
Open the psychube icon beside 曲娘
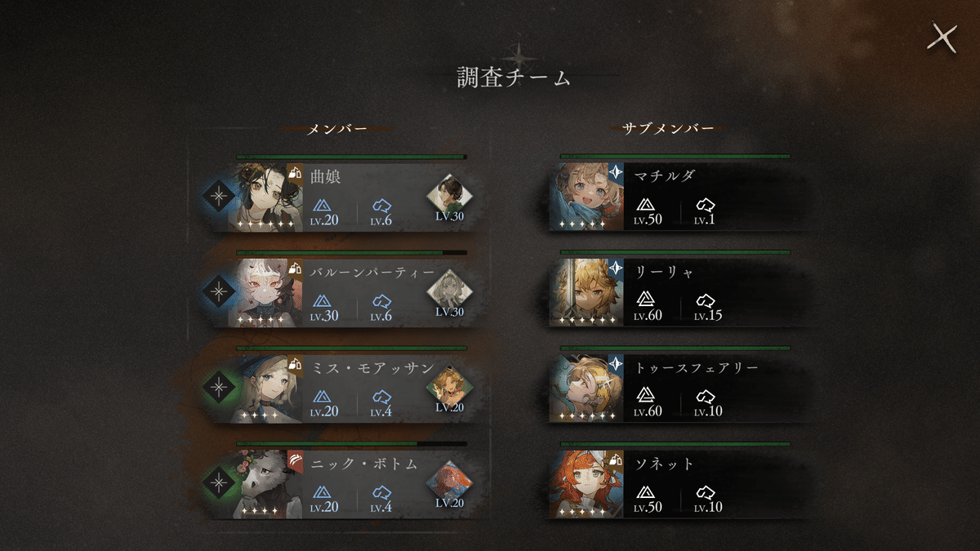[448, 197]
